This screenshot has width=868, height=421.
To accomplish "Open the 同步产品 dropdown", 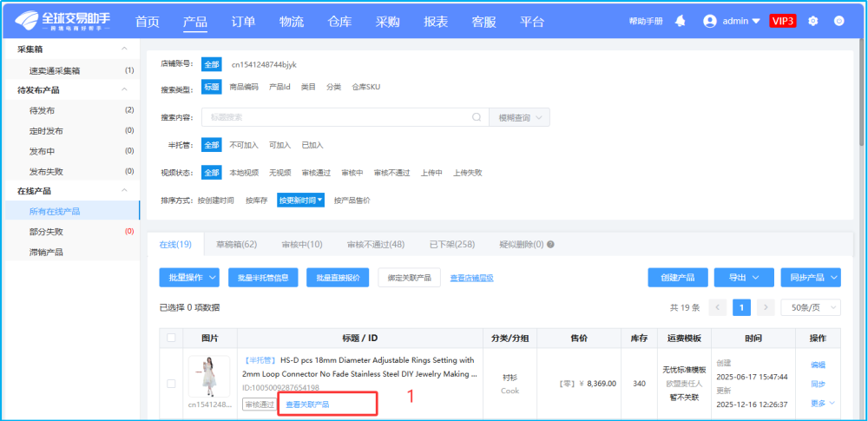I will click(811, 278).
